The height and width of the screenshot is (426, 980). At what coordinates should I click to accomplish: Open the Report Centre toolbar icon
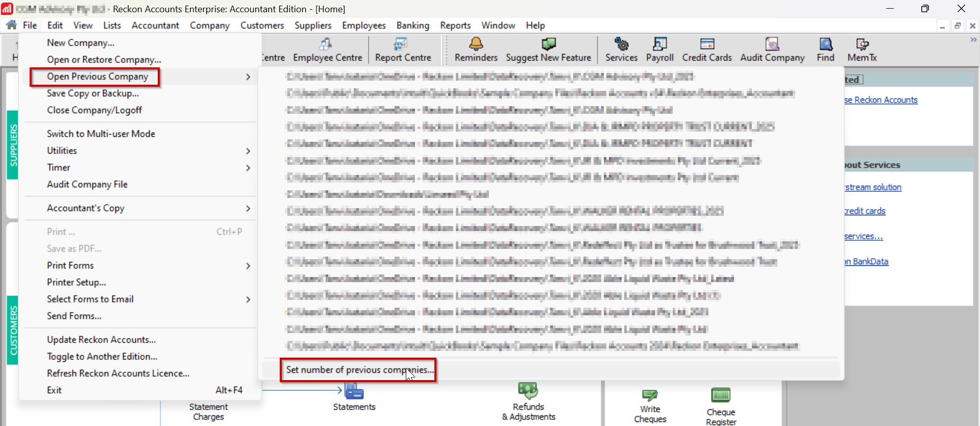point(403,50)
